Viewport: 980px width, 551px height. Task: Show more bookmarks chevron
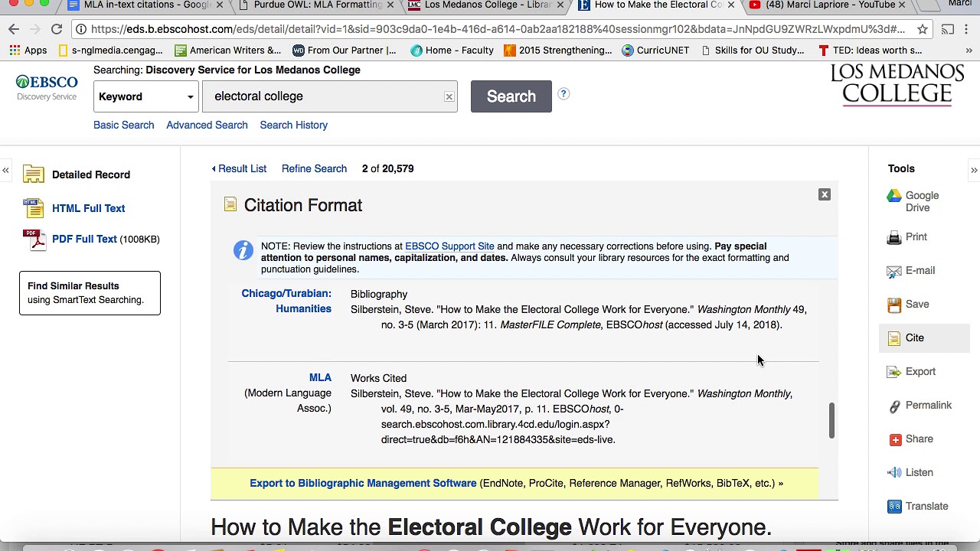pos(969,51)
